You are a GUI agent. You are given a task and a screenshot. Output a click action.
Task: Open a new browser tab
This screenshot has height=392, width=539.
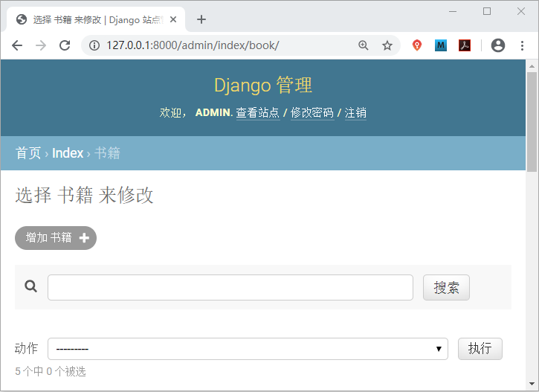click(201, 19)
